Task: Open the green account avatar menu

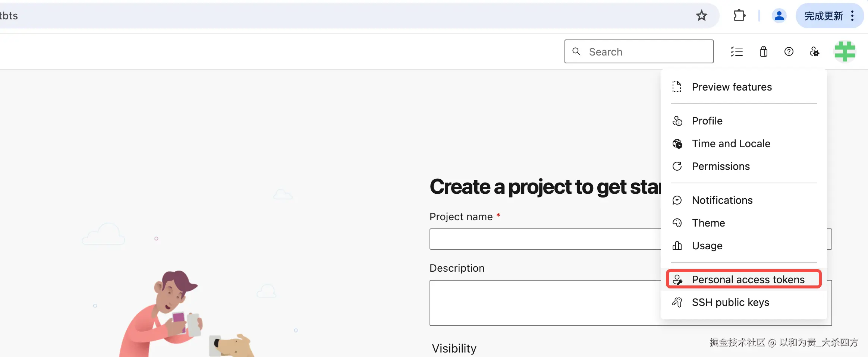Action: click(x=845, y=52)
